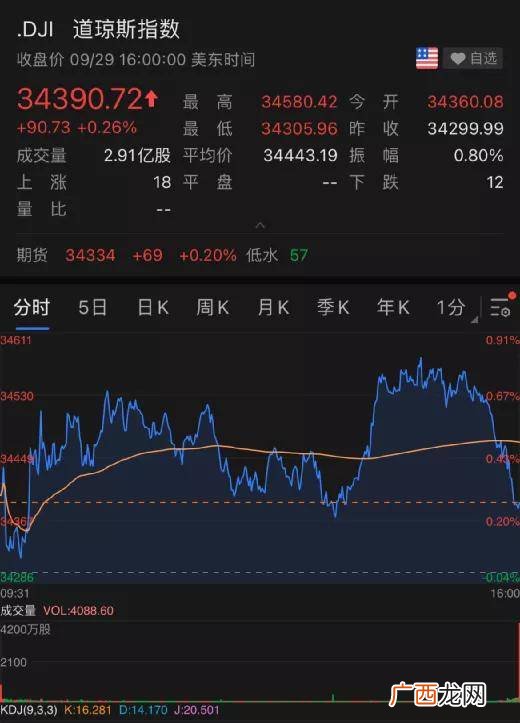Screen dimensions: 520x723
Task: Tap the 成交量 value 2.91亿股
Action: pos(137,155)
